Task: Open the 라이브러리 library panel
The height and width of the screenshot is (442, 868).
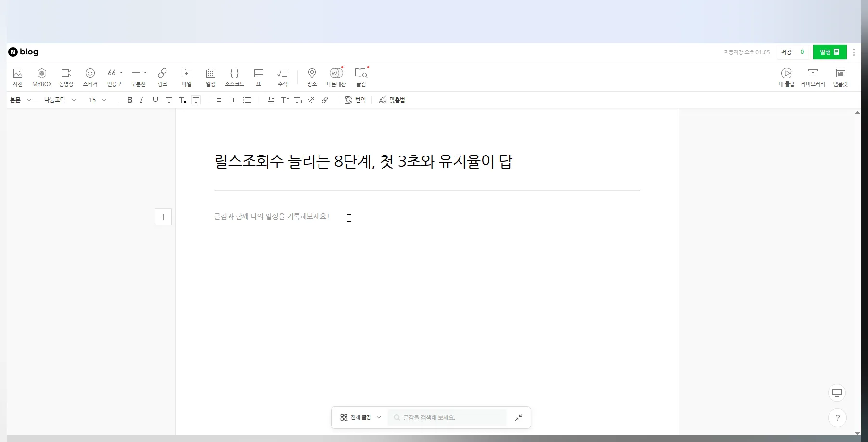Action: tap(813, 77)
